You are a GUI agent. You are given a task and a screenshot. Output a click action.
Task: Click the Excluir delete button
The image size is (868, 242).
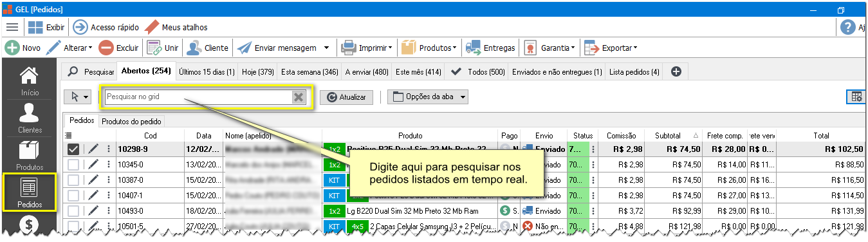[x=118, y=48]
